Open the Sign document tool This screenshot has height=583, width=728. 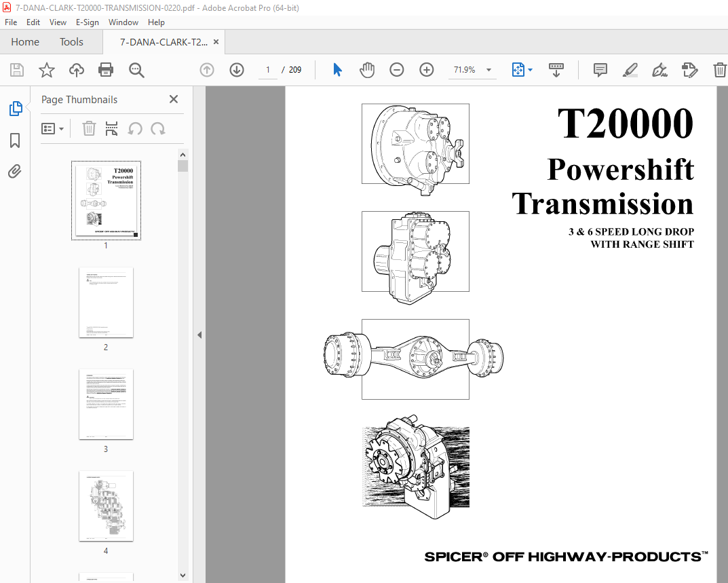click(659, 70)
